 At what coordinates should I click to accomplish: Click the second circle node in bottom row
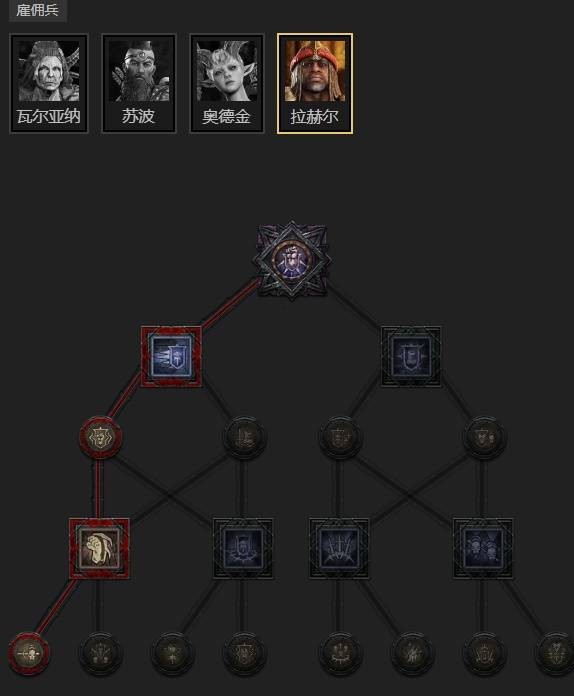[99, 653]
